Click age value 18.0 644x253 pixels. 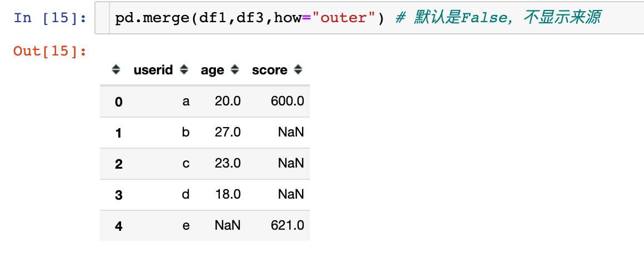coord(228,194)
